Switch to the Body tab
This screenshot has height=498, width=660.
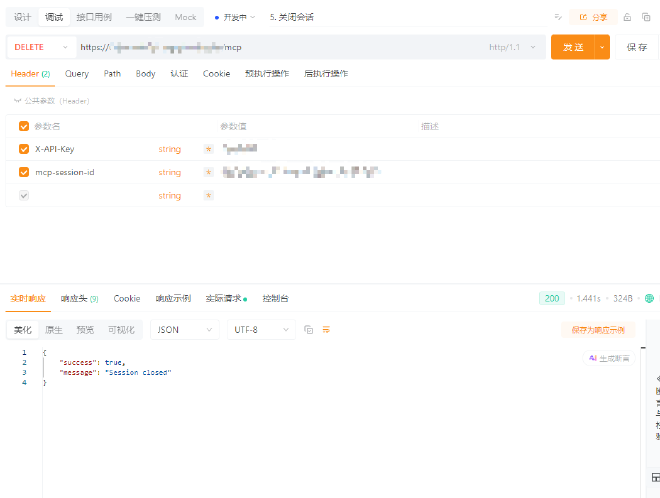(145, 73)
